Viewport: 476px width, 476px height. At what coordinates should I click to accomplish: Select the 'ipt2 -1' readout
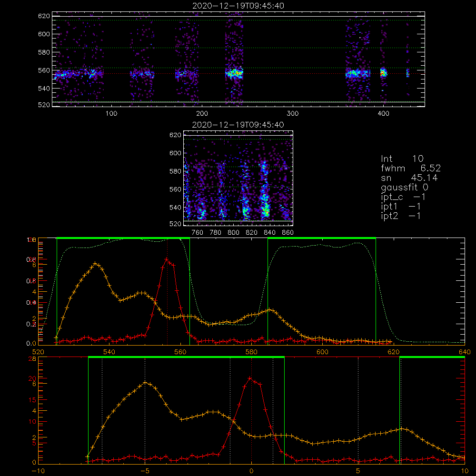(401, 216)
